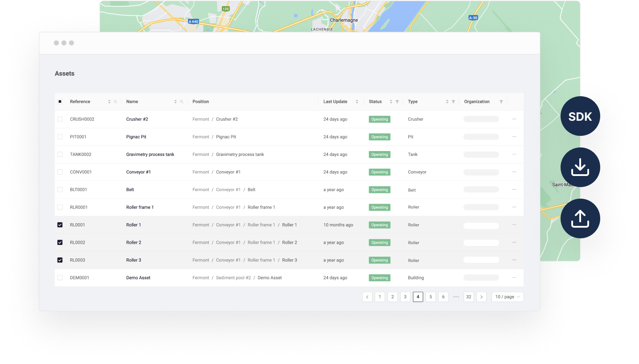Click the upload circle icon
The image size is (639, 364).
click(x=580, y=218)
